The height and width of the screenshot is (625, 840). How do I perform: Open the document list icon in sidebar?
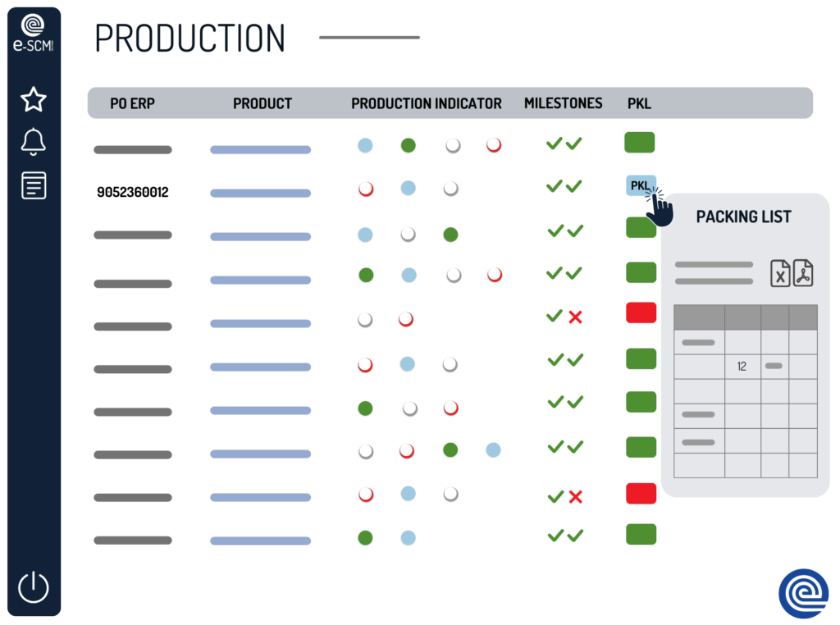33,185
